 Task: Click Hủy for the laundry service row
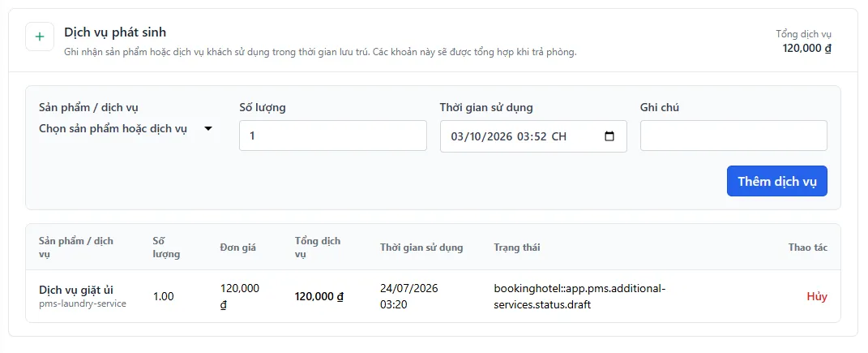coord(816,296)
